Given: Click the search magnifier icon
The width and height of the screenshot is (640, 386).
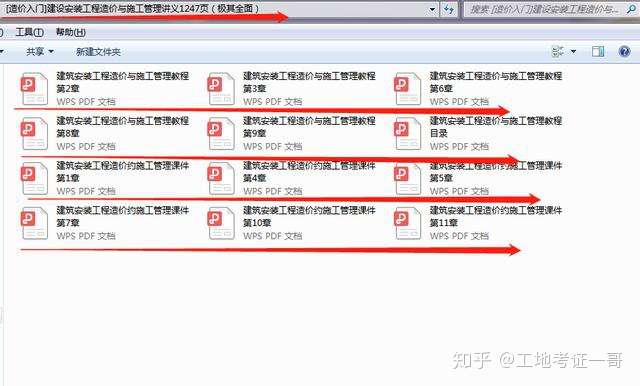Looking at the screenshot, I should [631, 9].
